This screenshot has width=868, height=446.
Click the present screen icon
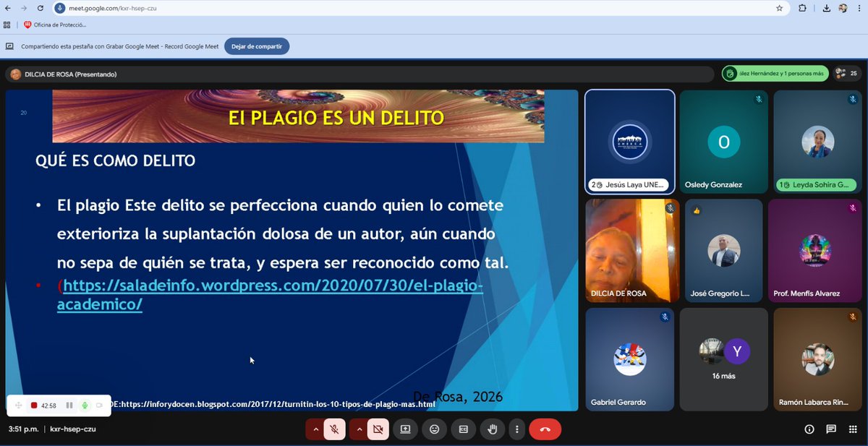point(406,429)
